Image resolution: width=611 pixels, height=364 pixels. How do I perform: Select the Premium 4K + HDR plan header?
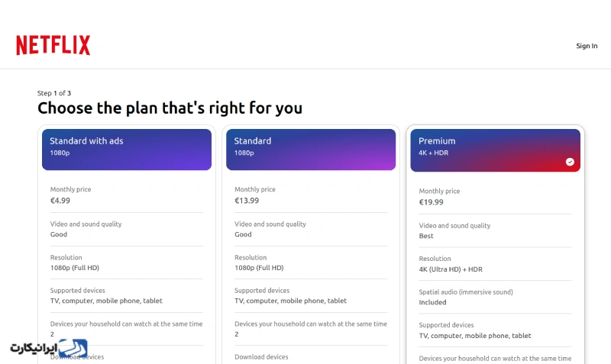(495, 150)
